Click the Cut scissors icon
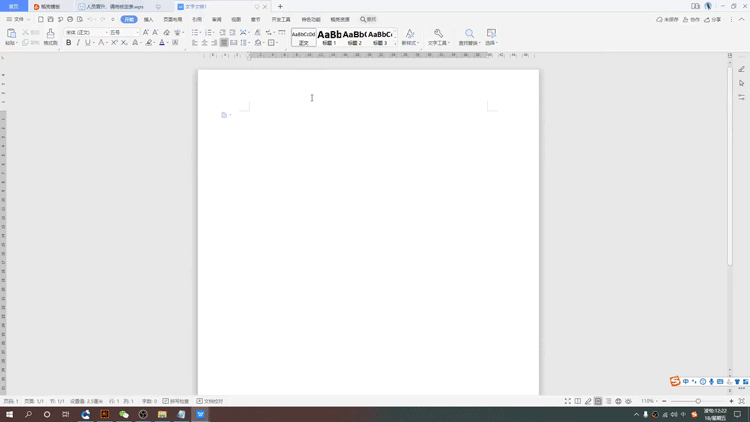 25,32
